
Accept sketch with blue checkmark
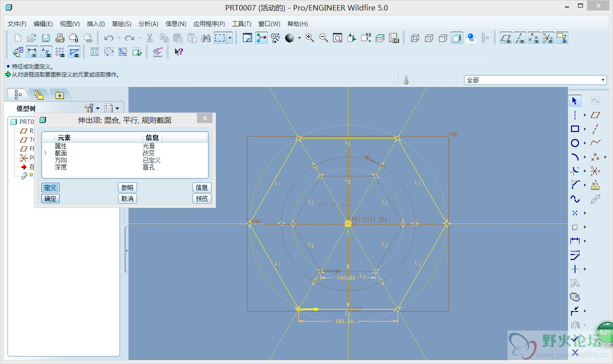pos(575,339)
